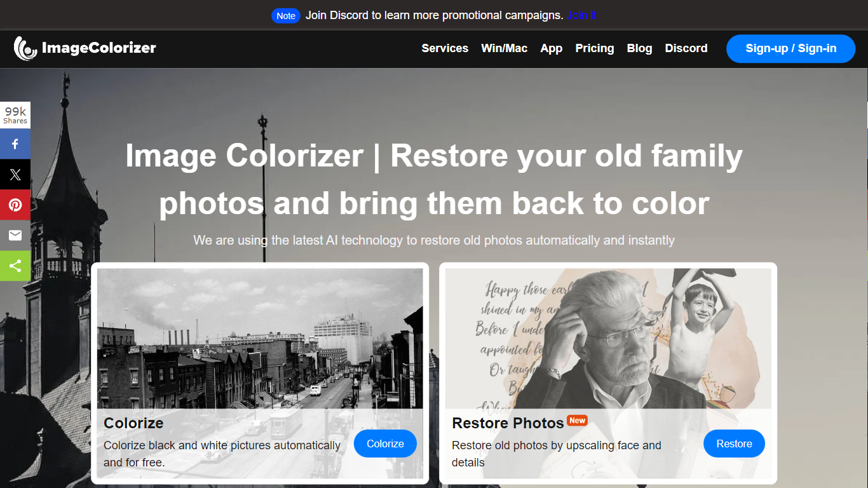The image size is (868, 488).
Task: Follow the Join it Discord link
Action: click(581, 15)
